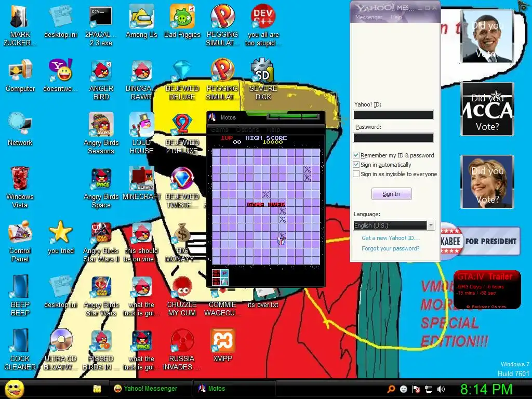Open the LOUD HOUSE icon

click(x=141, y=134)
